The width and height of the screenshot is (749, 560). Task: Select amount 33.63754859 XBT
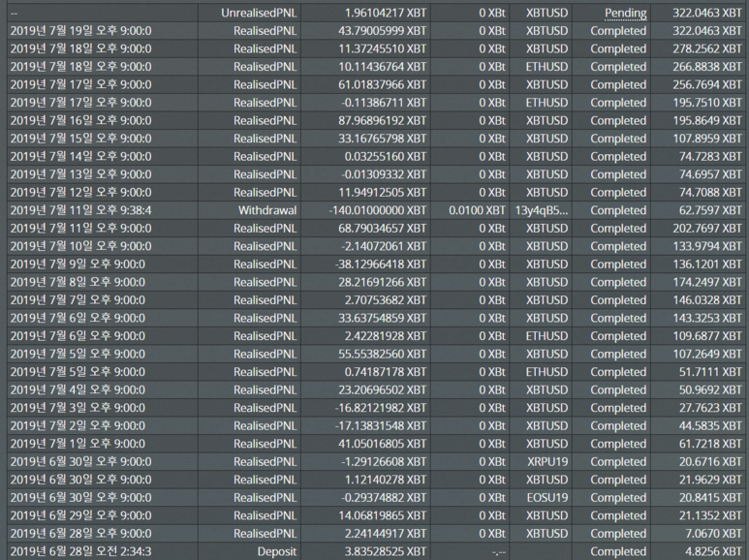382,318
